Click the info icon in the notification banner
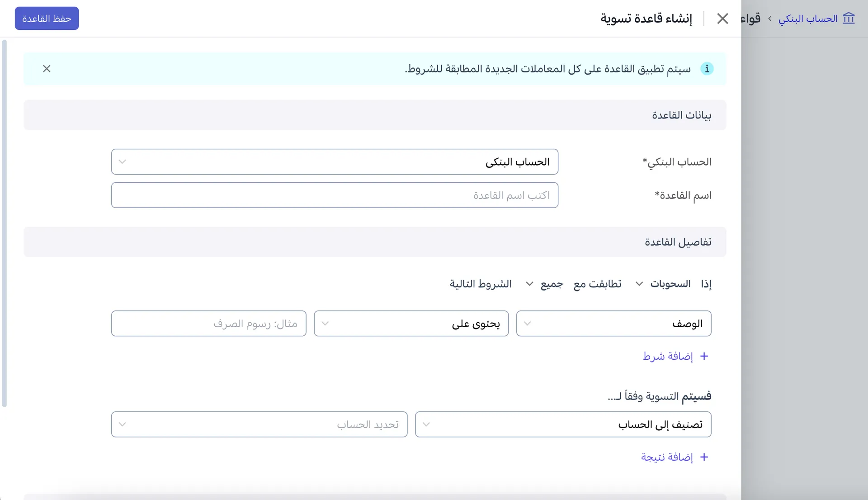This screenshot has width=868, height=500. 707,68
